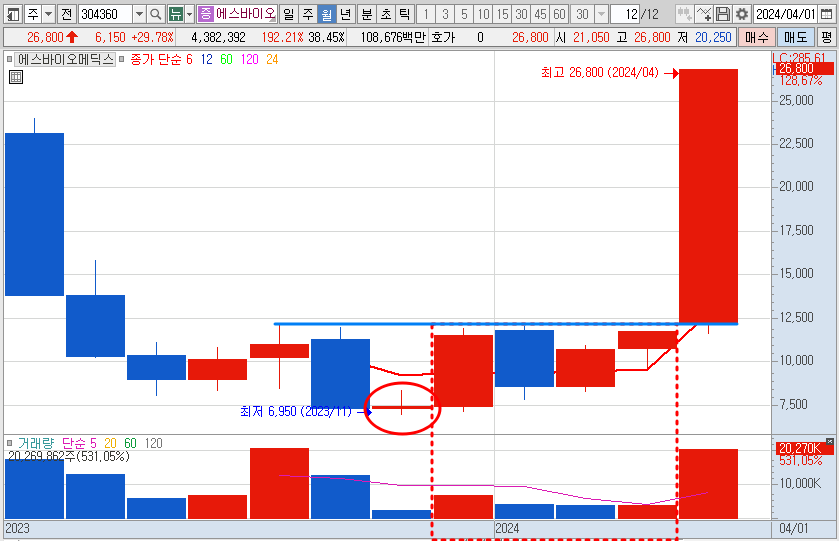This screenshot has height=541, width=839.
Task: Click the 매수 buy button
Action: (757, 37)
